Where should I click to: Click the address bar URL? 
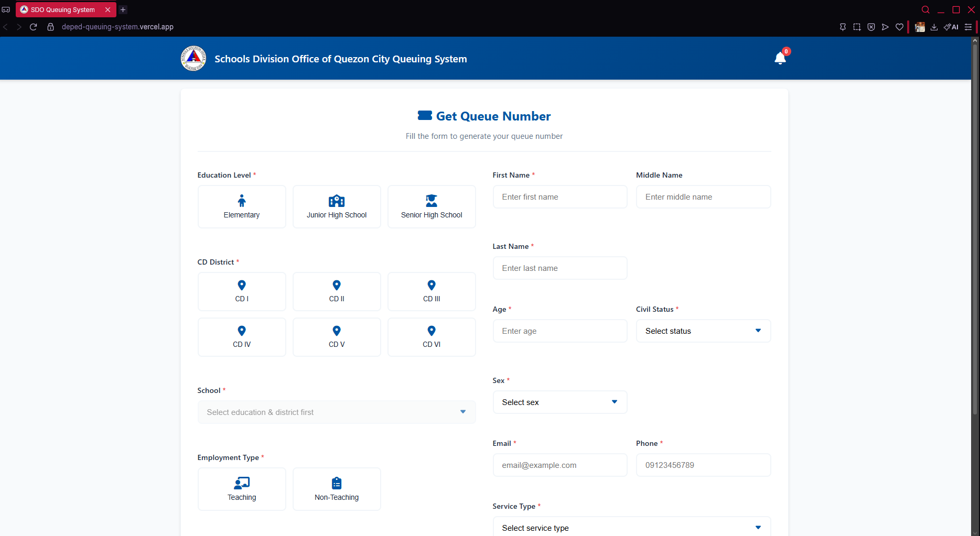click(117, 27)
